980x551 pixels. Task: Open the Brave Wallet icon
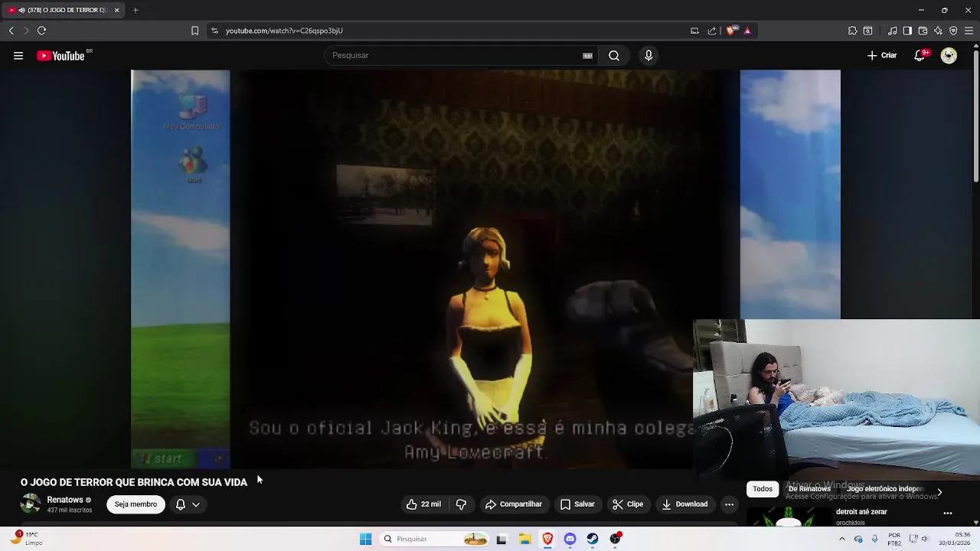(x=923, y=31)
